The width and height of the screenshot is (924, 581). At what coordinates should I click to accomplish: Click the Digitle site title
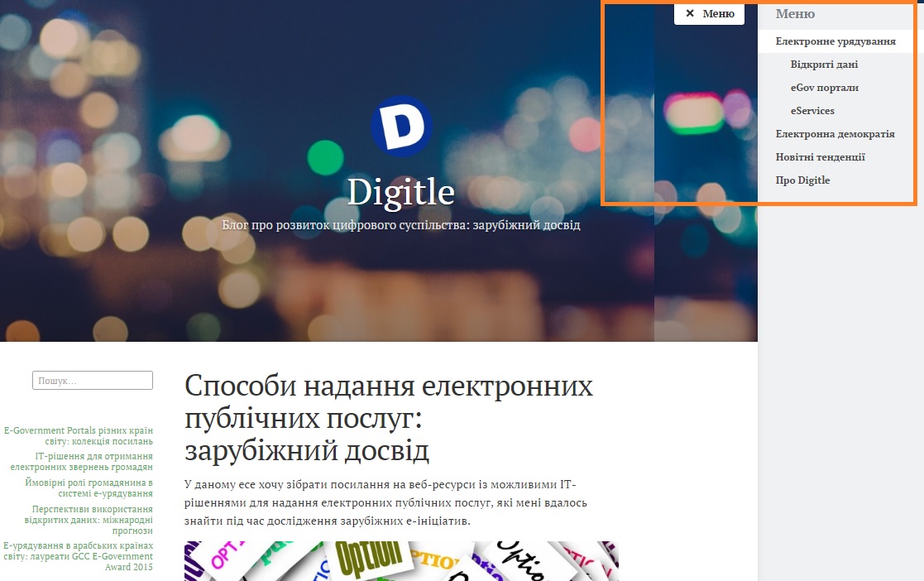(x=400, y=192)
